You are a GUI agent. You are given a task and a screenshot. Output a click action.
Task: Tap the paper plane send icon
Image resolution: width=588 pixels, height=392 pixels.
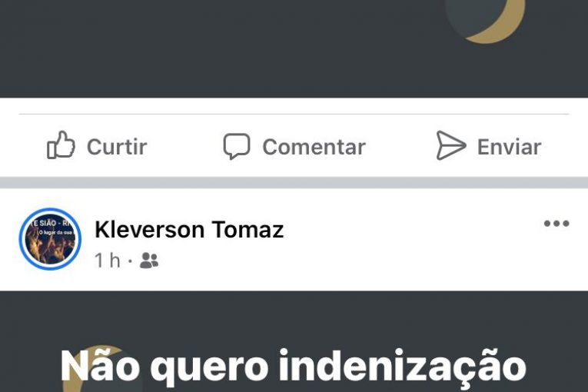coord(450,145)
